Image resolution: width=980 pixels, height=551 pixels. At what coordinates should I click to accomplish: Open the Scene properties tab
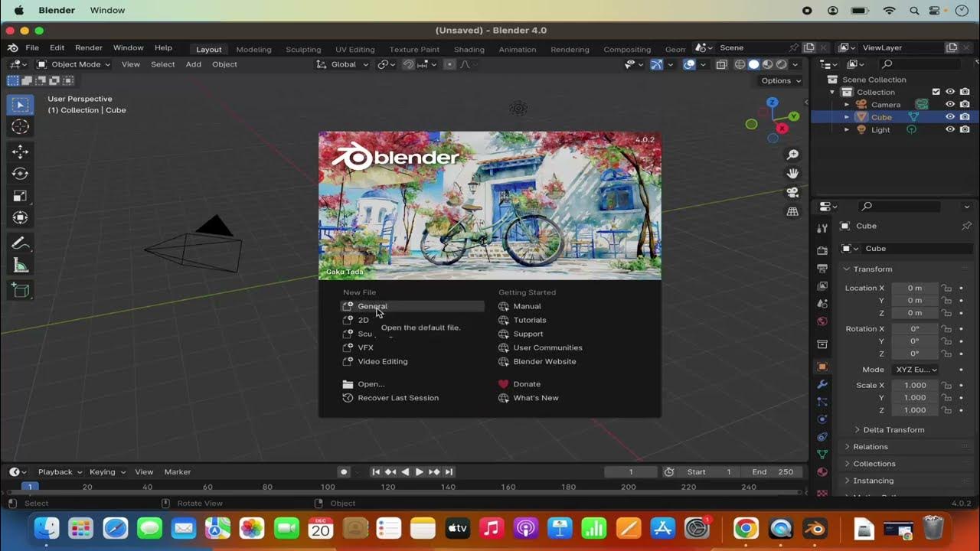[x=822, y=303]
